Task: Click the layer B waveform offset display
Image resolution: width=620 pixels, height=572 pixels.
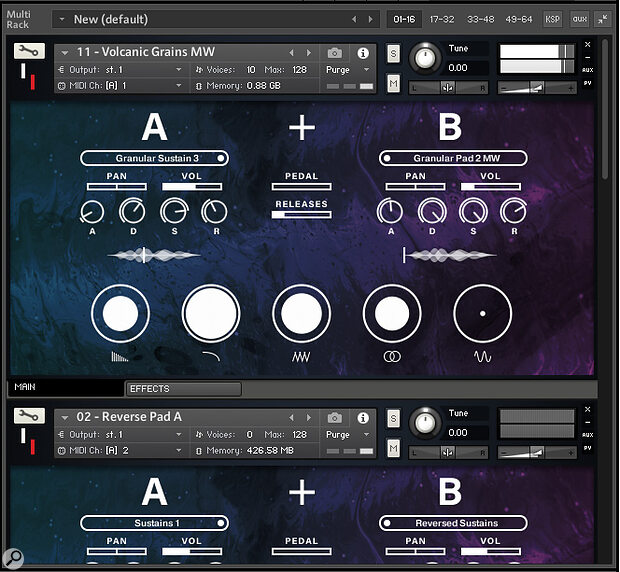Action: click(x=450, y=255)
